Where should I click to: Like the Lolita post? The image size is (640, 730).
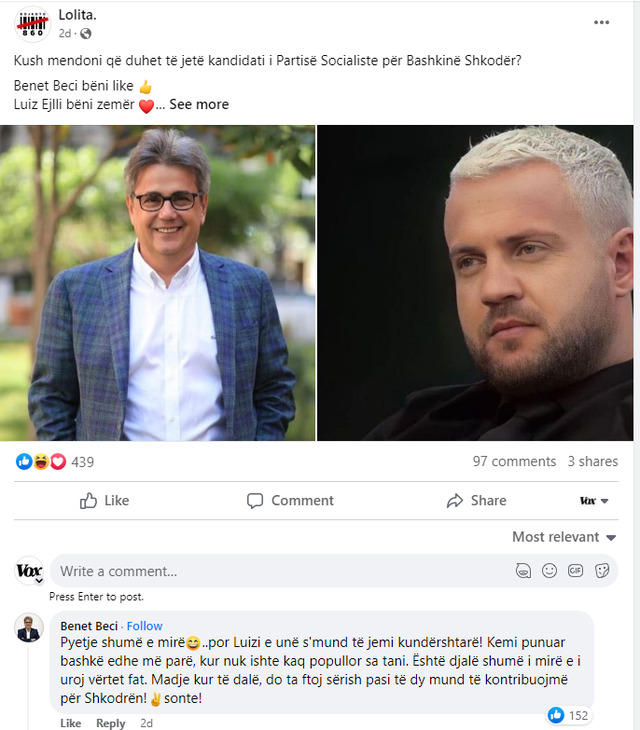[105, 500]
